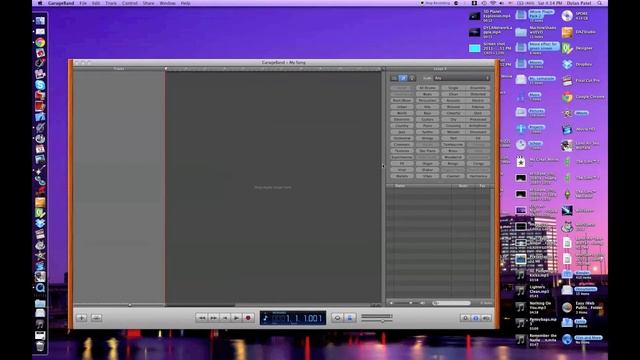This screenshot has width=640, height=360.
Task: Select the Harmonica keyword button
Action: click(x=478, y=176)
